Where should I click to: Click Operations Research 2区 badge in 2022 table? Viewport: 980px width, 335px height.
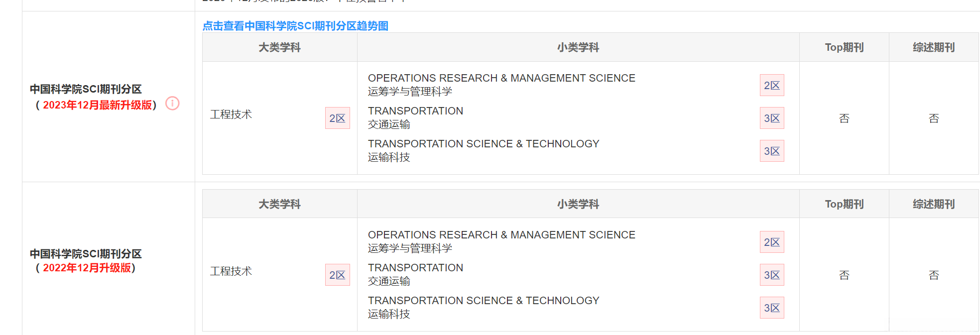coord(771,242)
